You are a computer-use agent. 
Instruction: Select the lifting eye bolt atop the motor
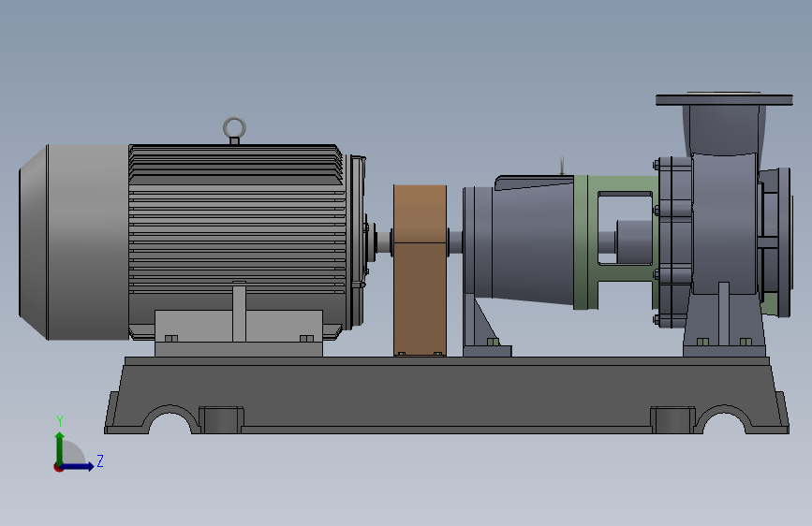tap(234, 130)
